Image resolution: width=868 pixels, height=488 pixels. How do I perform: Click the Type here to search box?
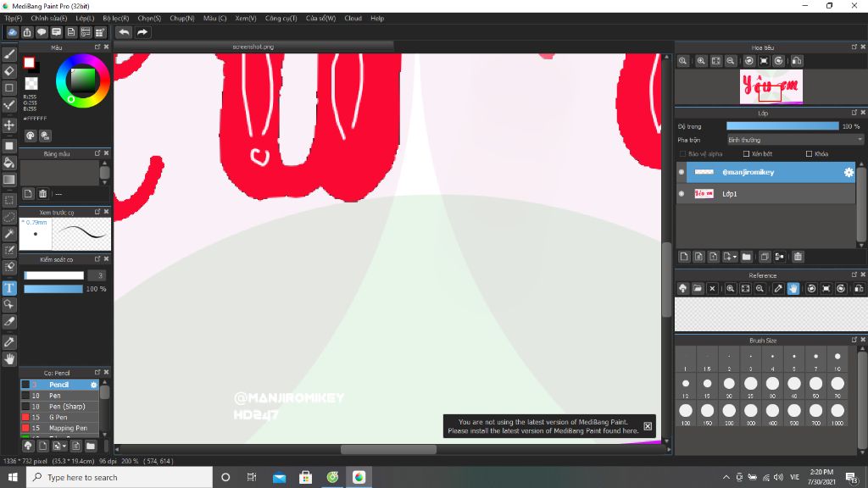pos(119,477)
